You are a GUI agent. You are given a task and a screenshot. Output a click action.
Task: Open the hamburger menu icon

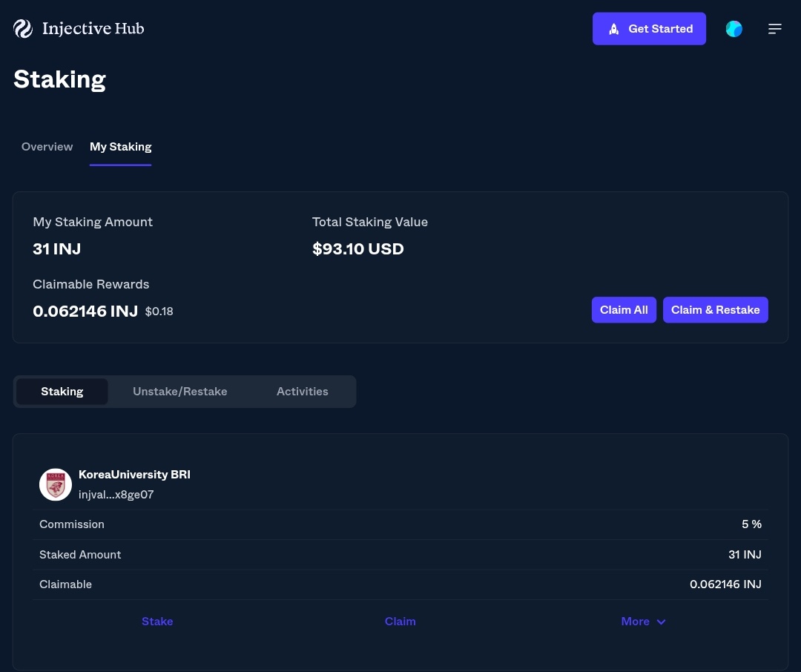pyautogui.click(x=774, y=29)
